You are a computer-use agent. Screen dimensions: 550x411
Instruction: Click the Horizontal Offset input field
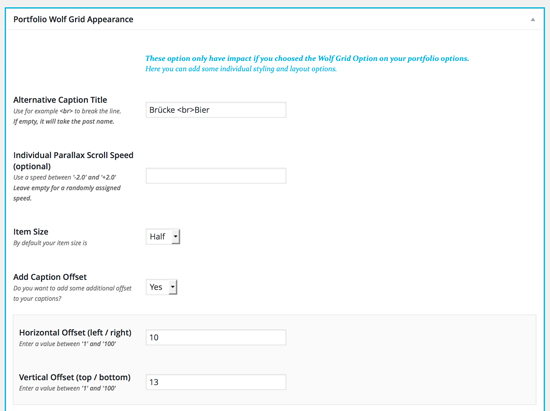point(216,337)
